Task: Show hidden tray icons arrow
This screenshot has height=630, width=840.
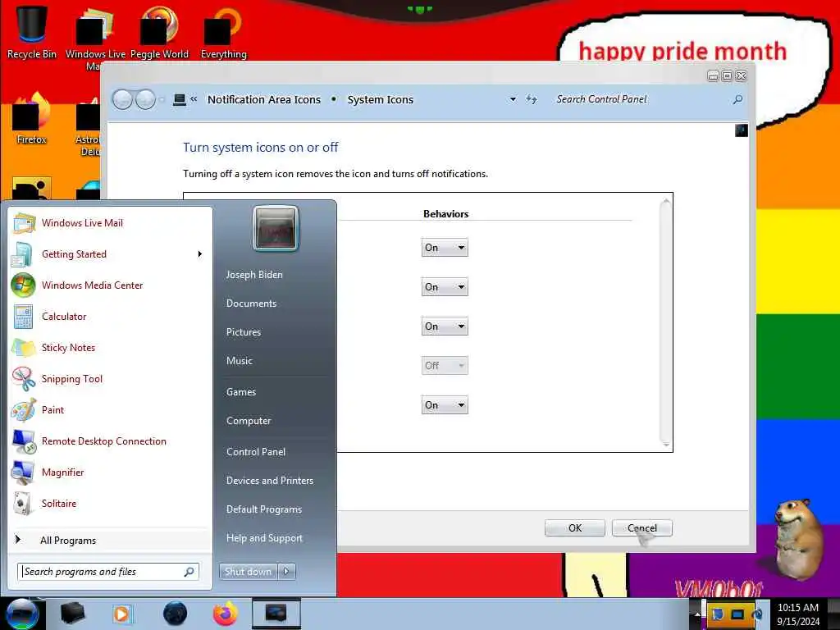Action: pyautogui.click(x=697, y=614)
